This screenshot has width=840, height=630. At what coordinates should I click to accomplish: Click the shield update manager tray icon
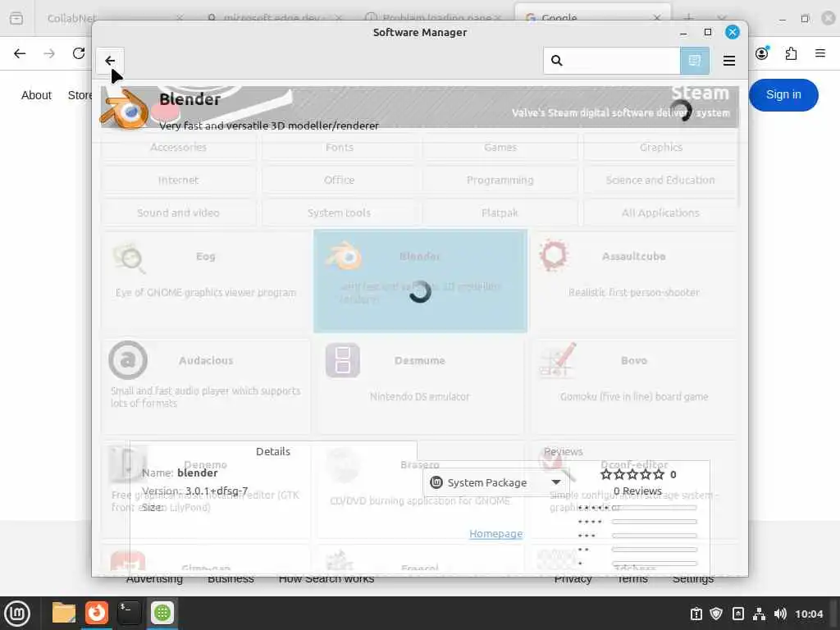[x=716, y=614]
